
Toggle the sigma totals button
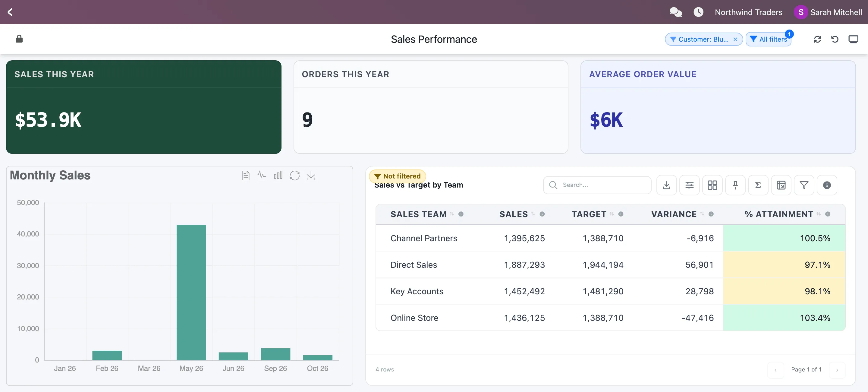[758, 185]
